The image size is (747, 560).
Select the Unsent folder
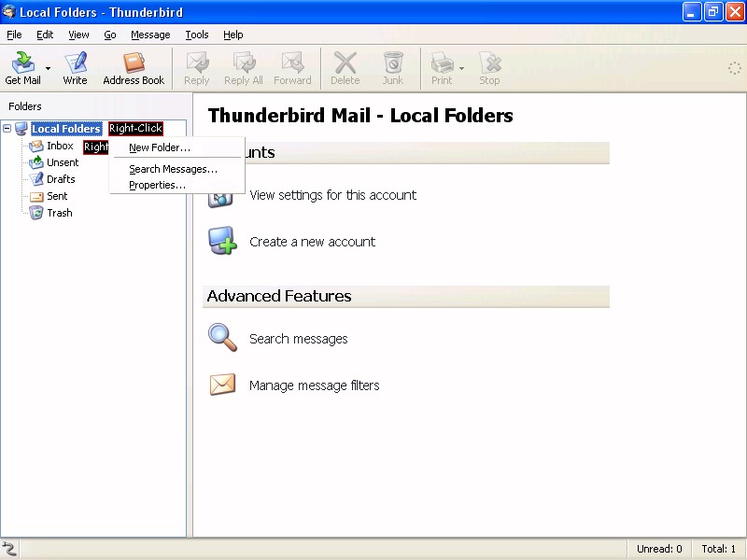[x=63, y=162]
